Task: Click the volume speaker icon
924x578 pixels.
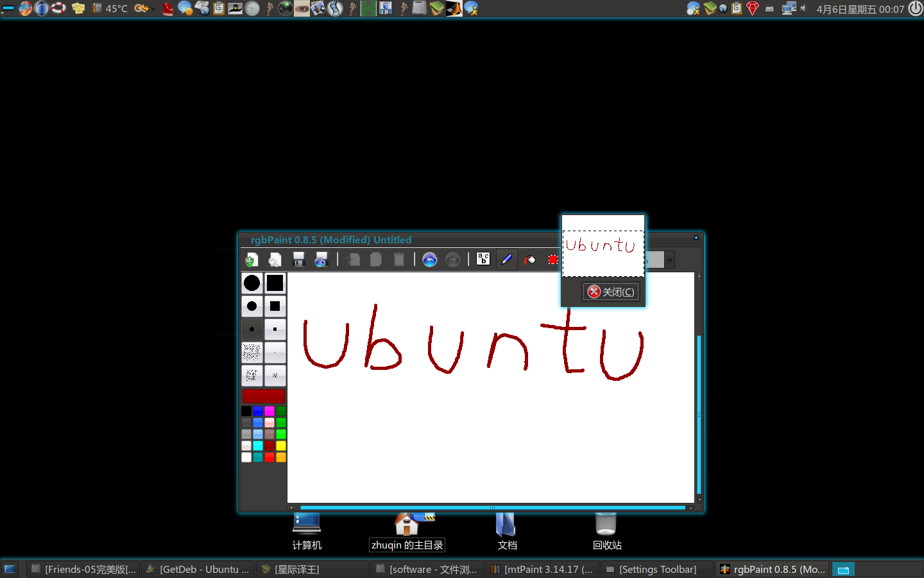Action: click(x=803, y=8)
